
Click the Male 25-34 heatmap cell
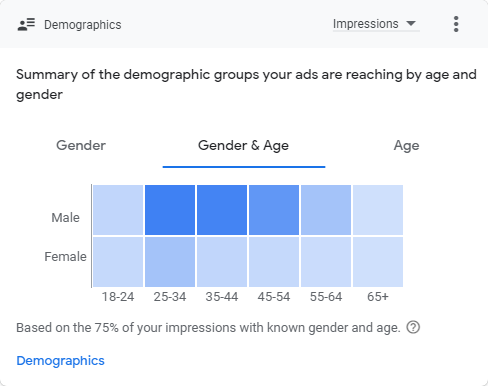[x=170, y=210]
